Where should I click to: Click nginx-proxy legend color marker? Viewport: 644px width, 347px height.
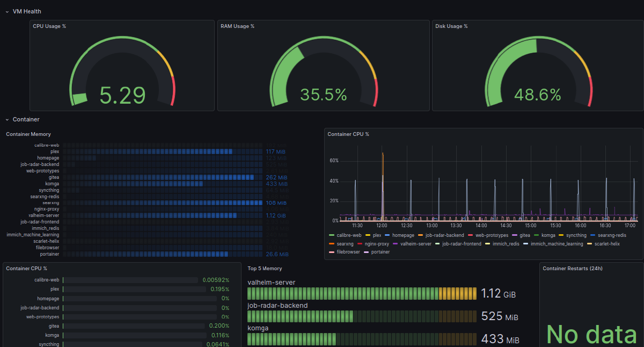360,244
